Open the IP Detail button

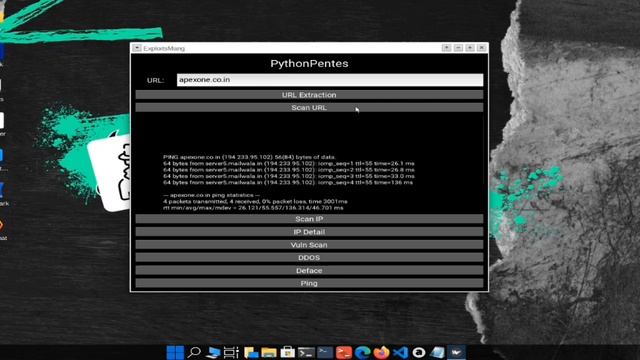point(309,232)
